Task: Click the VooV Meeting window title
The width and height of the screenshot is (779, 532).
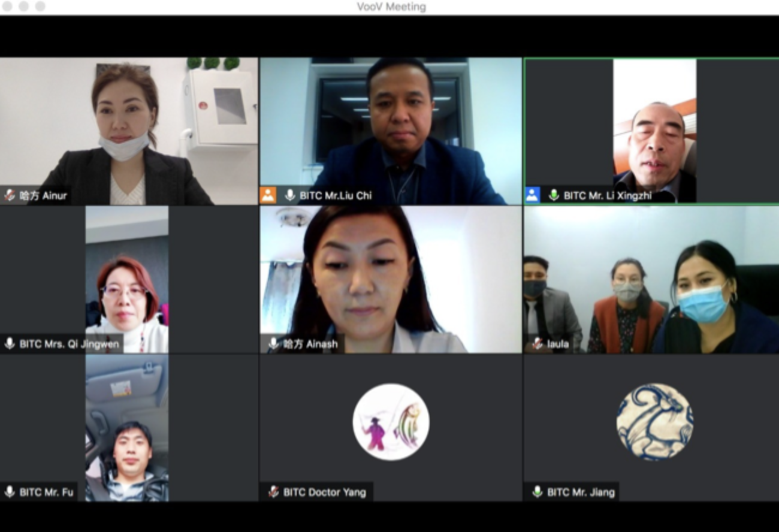Action: (391, 7)
